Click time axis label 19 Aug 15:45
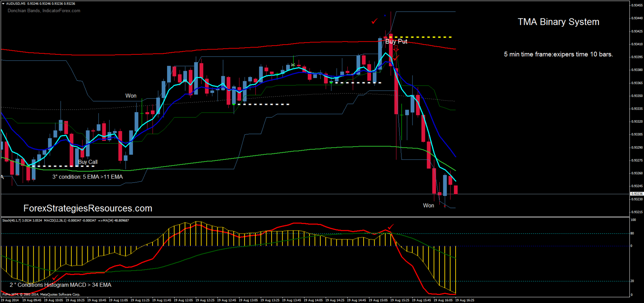This screenshot has height=303, width=644. coord(421,300)
